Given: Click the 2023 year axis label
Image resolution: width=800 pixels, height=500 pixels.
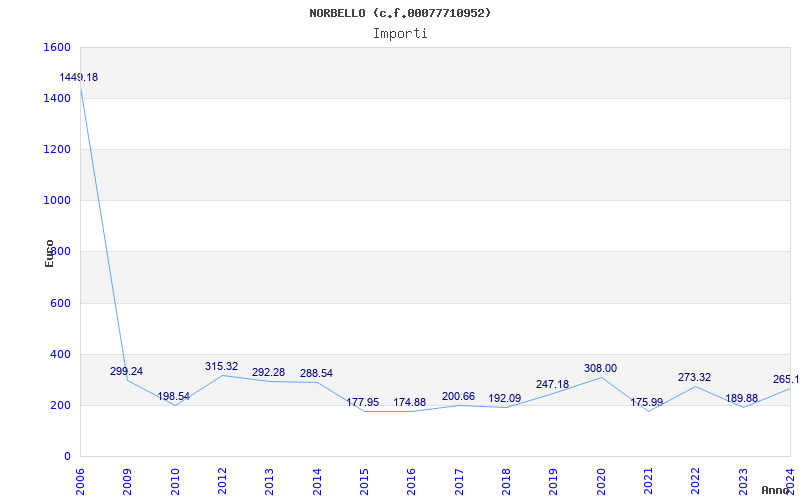Looking at the screenshot, I should click(x=743, y=482).
